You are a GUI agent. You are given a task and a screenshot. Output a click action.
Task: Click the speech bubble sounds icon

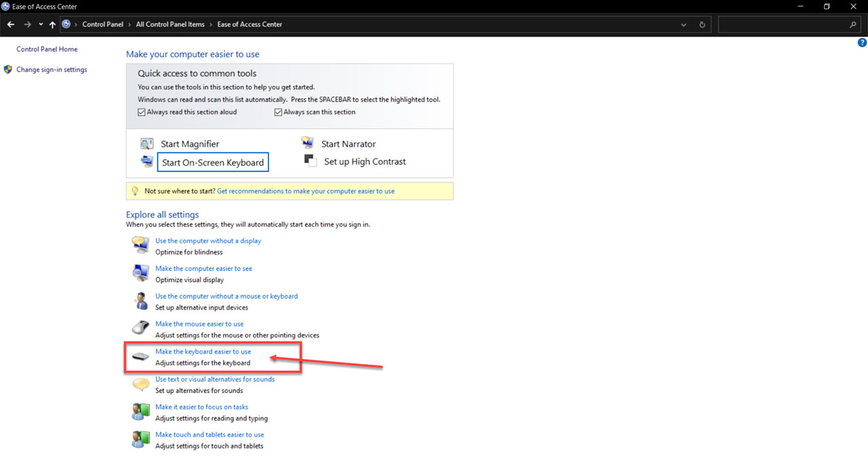140,384
